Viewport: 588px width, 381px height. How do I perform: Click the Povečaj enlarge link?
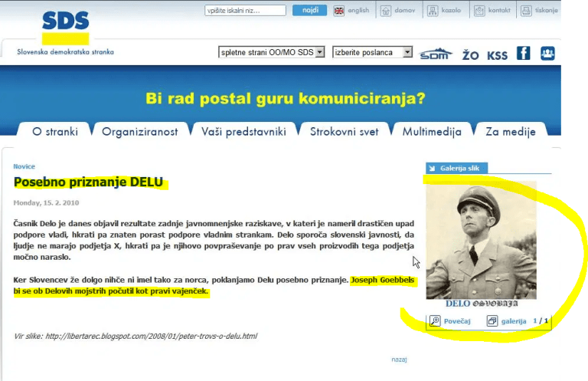[457, 321]
